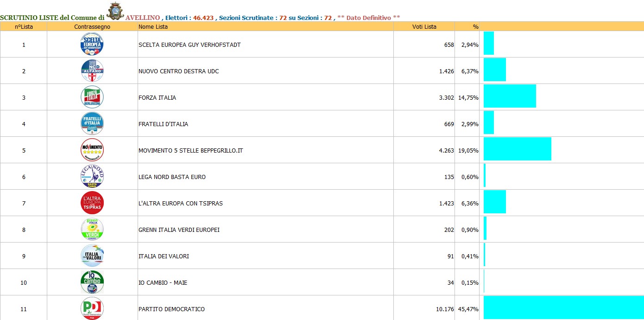The image size is (644, 320).
Task: Click the Avellino municipal coat of arms
Action: pyautogui.click(x=115, y=11)
